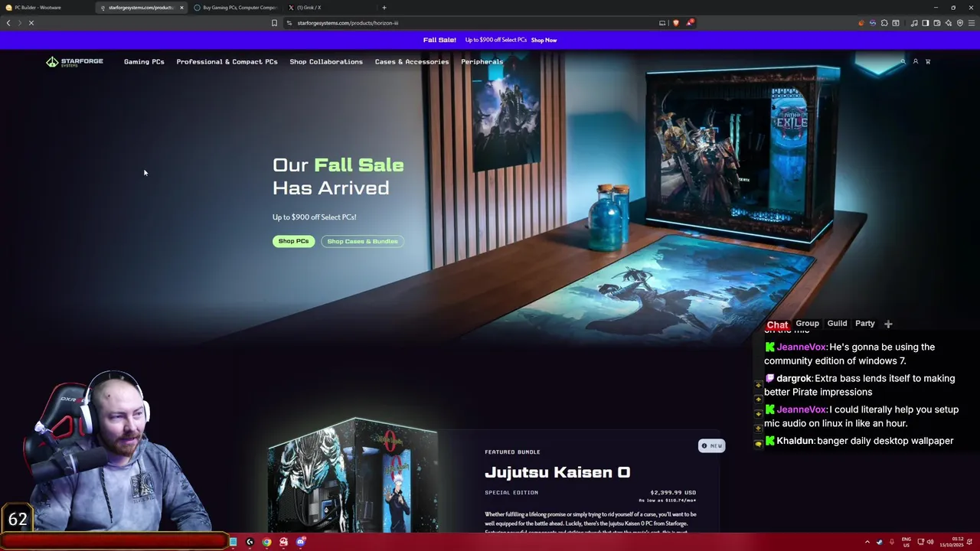Viewport: 980px width, 551px height.
Task: Open the account profile icon
Action: 915,61
